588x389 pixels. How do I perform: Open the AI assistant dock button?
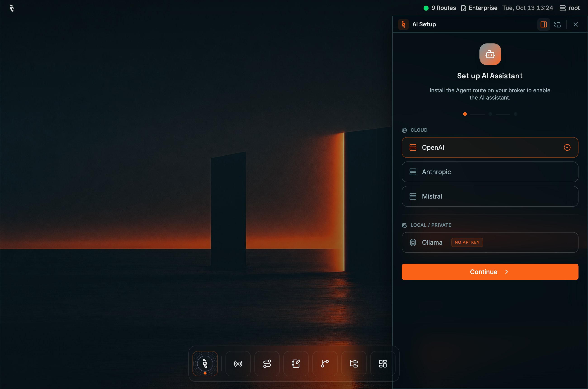coord(205,364)
